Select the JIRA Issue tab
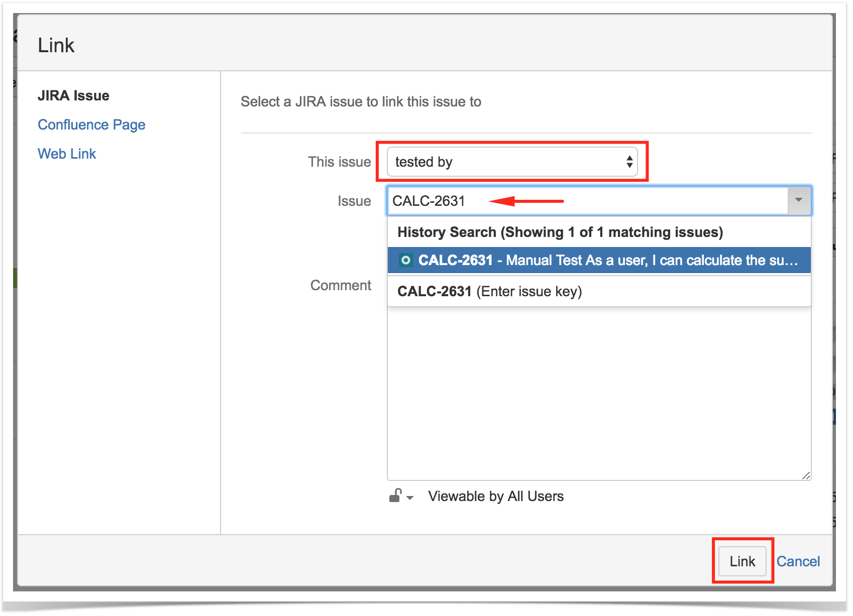853x616 pixels. pyautogui.click(x=73, y=95)
